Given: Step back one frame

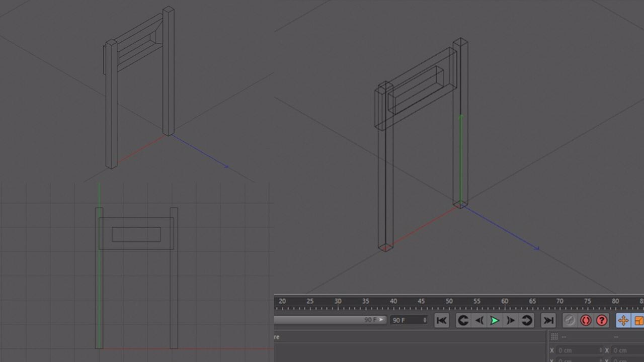Looking at the screenshot, I should [479, 320].
